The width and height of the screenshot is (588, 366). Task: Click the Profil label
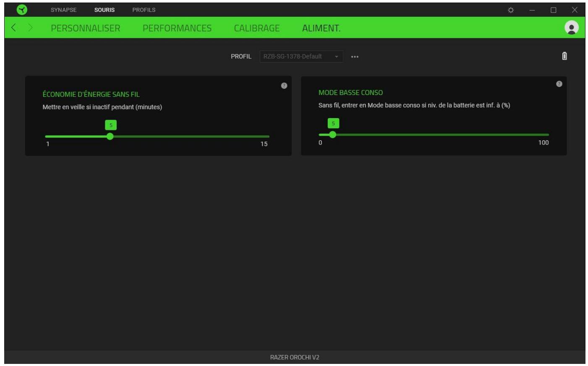[x=241, y=56]
